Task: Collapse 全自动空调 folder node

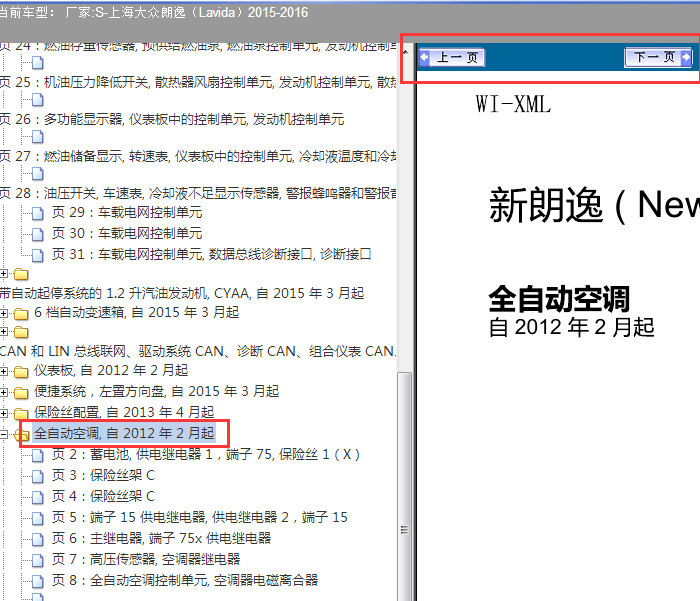Action: pyautogui.click(x=4, y=434)
